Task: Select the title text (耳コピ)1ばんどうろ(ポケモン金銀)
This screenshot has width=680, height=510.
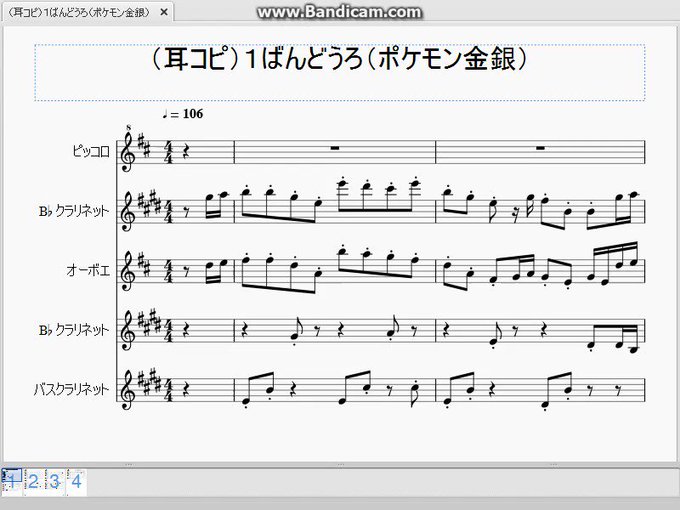Action: [339, 59]
